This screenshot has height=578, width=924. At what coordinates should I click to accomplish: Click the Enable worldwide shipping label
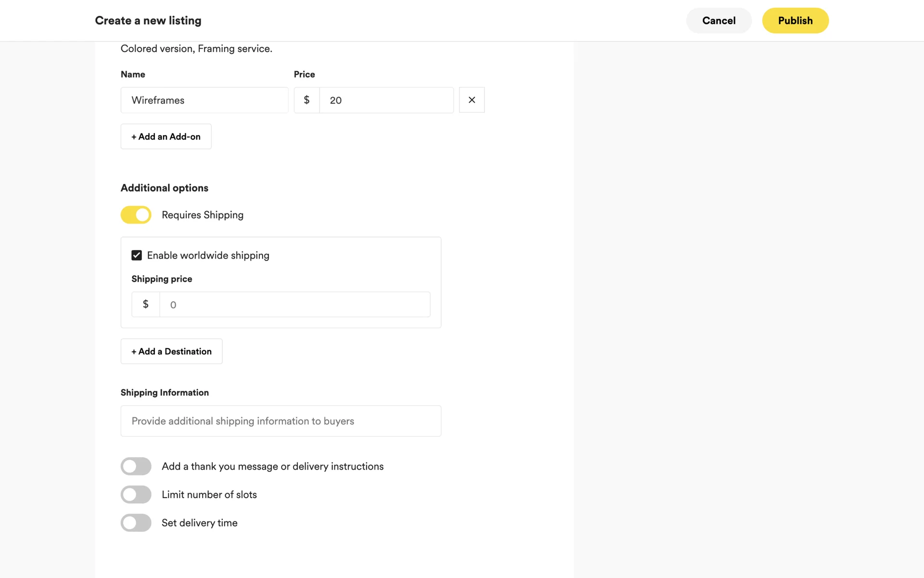[x=208, y=255]
